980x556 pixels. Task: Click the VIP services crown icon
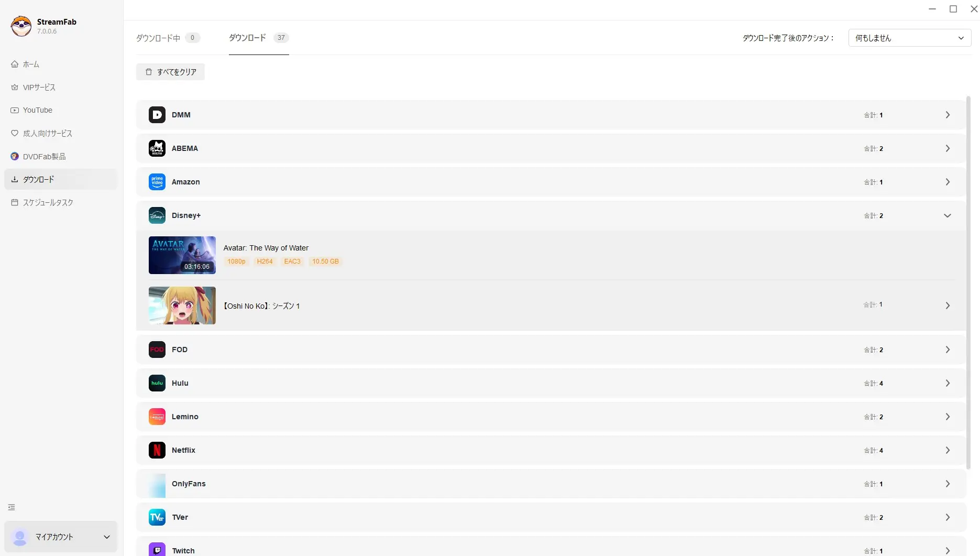[x=15, y=88]
